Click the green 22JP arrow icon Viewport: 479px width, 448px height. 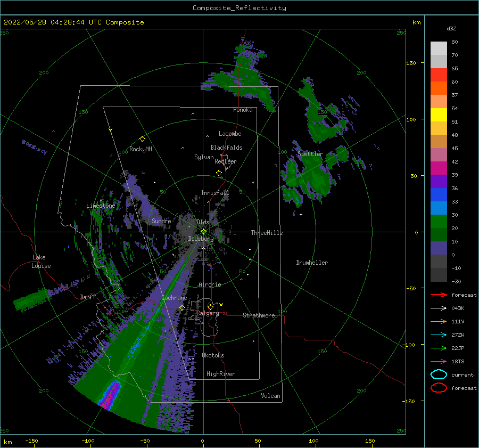[x=439, y=348]
